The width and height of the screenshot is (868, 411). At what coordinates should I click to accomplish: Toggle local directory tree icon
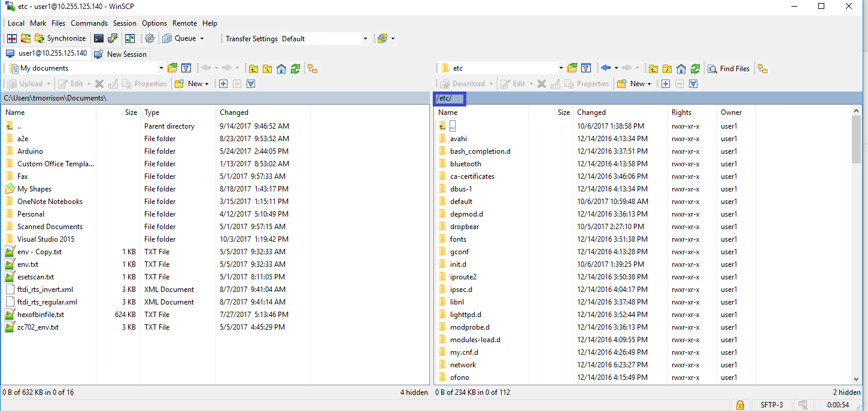click(x=312, y=68)
